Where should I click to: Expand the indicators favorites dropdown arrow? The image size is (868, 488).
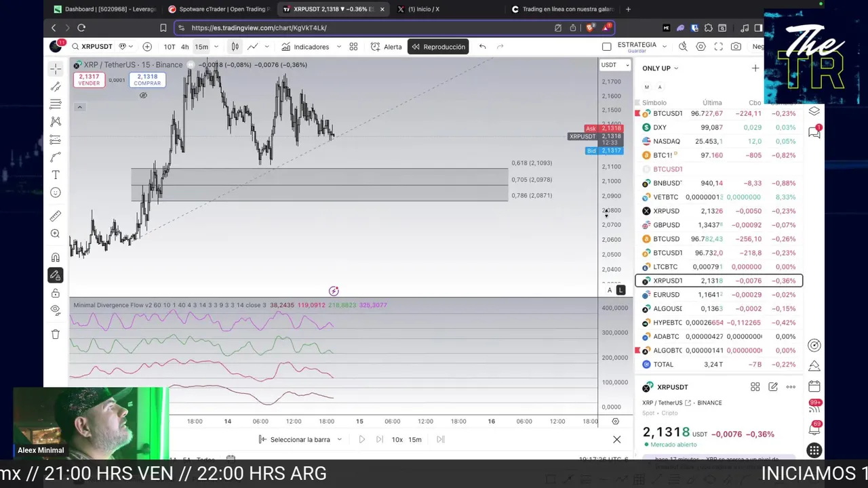click(x=338, y=47)
